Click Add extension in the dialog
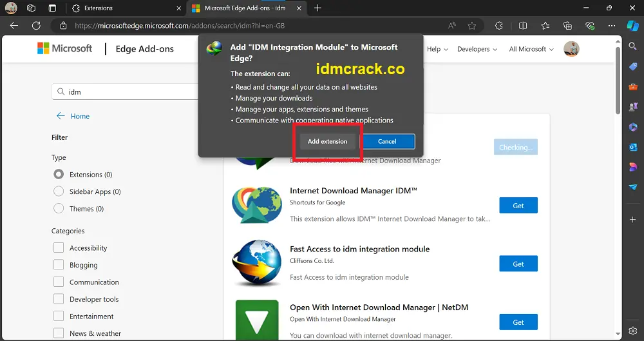 point(327,141)
